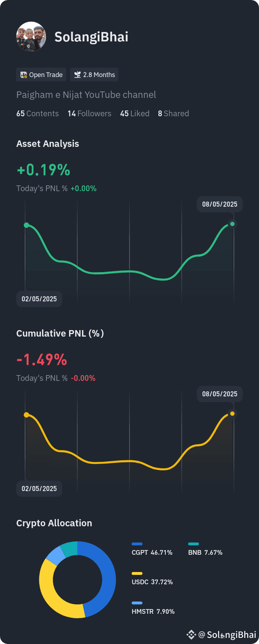
Task: Open the 14 Followers list
Action: point(90,113)
